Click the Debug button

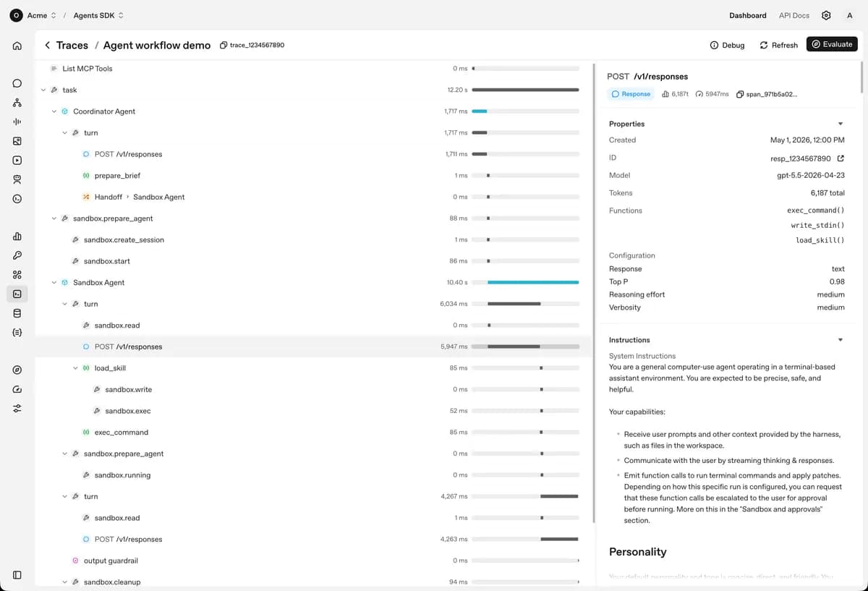pyautogui.click(x=727, y=45)
